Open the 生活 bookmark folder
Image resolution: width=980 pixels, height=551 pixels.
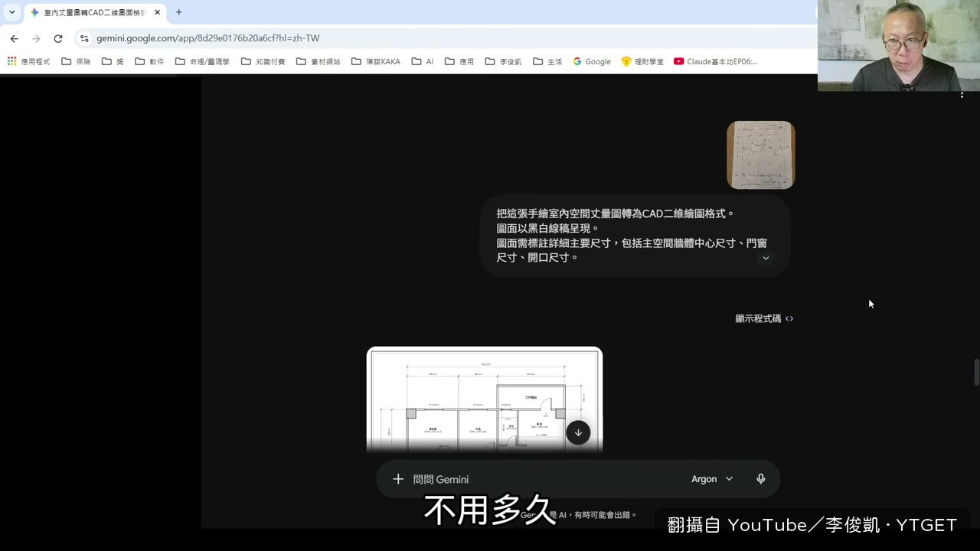click(548, 61)
